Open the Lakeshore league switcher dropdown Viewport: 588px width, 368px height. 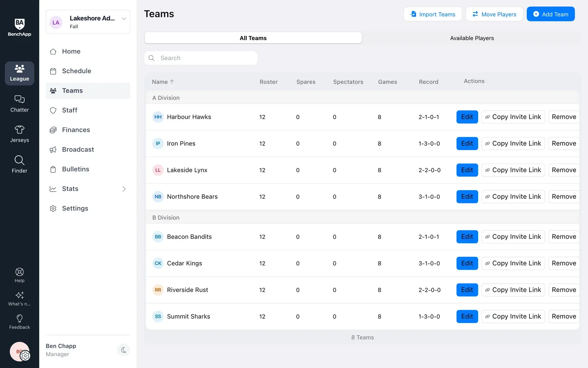click(x=88, y=22)
